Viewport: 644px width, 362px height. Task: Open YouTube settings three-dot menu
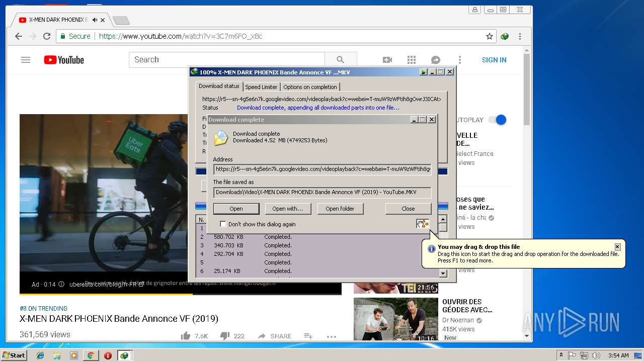(x=459, y=60)
